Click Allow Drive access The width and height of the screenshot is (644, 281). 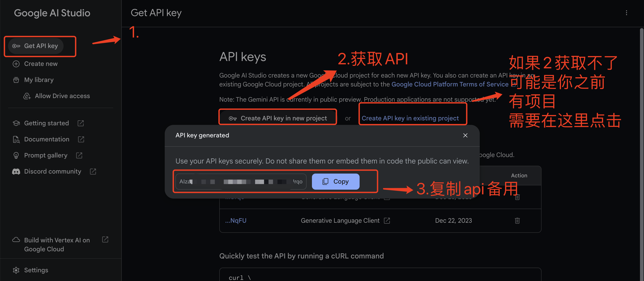point(62,96)
